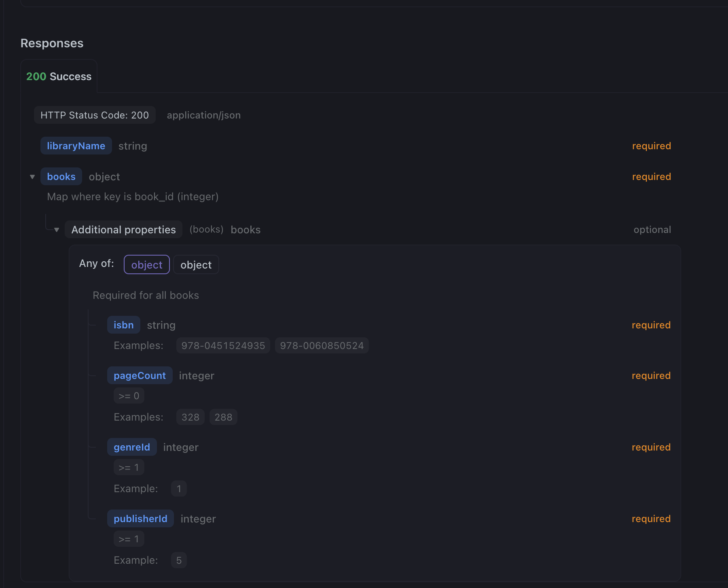Click the Additional properties label

(x=123, y=230)
